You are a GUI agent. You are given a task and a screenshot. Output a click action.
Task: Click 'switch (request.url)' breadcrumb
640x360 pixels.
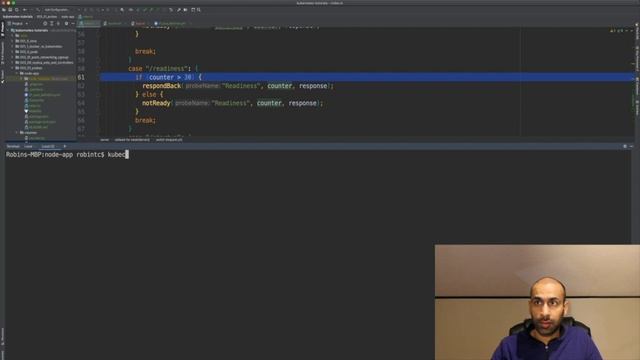[x=169, y=140]
